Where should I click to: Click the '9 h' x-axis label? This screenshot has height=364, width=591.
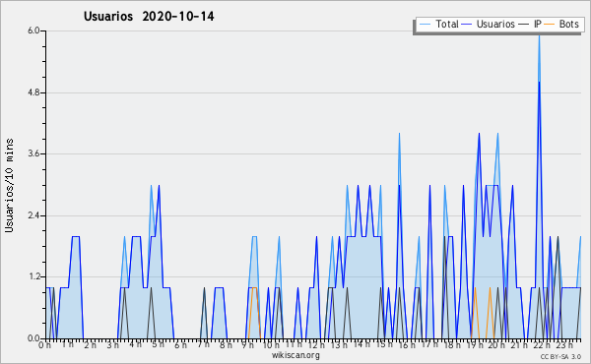pos(247,345)
